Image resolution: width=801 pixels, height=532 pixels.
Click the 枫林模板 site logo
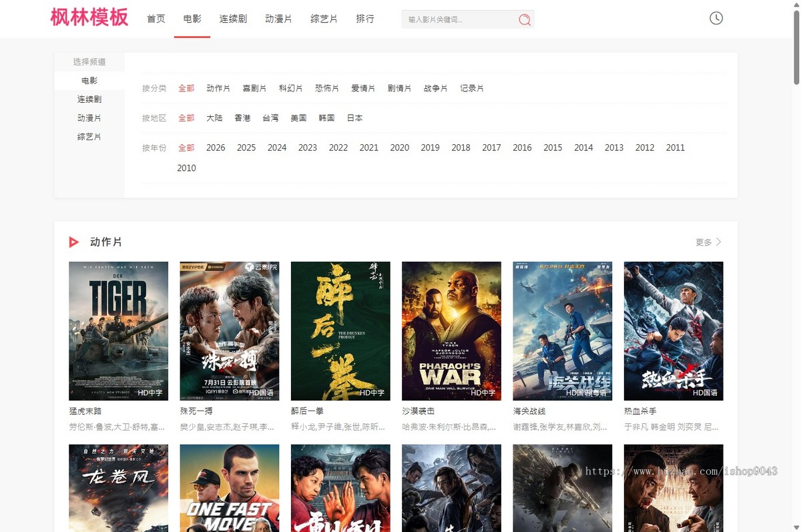(89, 17)
